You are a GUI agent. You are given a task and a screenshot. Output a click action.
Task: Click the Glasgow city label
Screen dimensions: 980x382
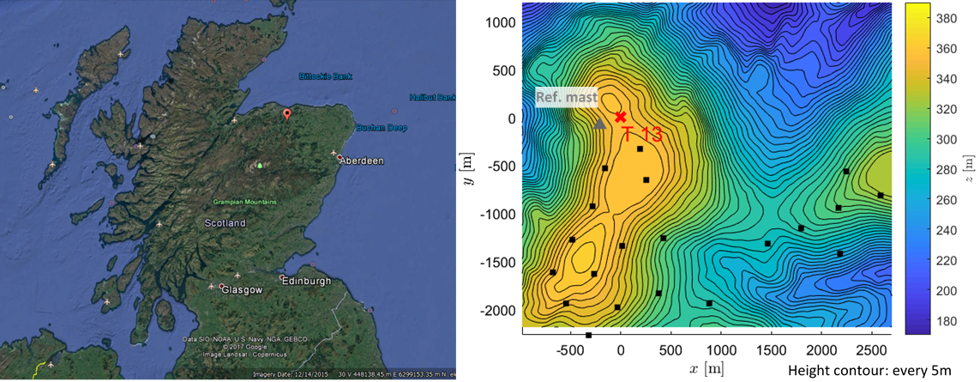tap(241, 290)
